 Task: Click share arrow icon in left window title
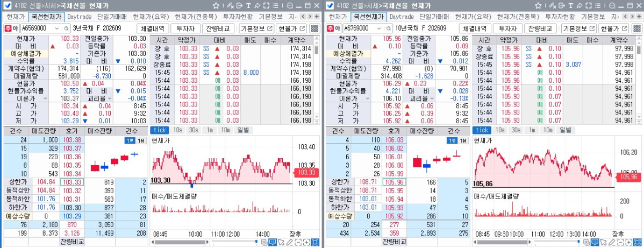tap(257, 6)
